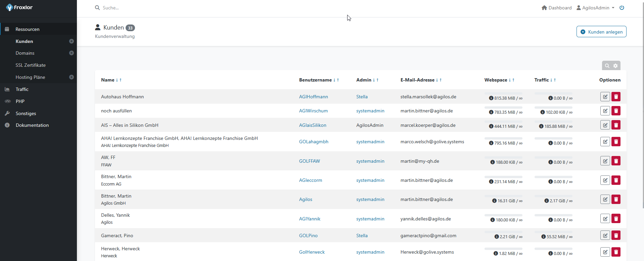Delete the Autohaus Hoffmann customer
The image size is (644, 261).
tap(616, 97)
